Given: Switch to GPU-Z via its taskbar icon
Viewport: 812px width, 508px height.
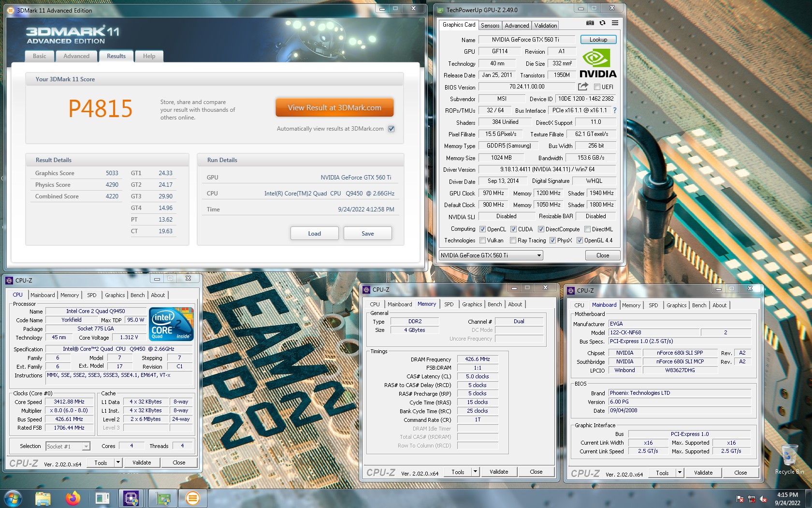Looking at the screenshot, I should tap(163, 498).
